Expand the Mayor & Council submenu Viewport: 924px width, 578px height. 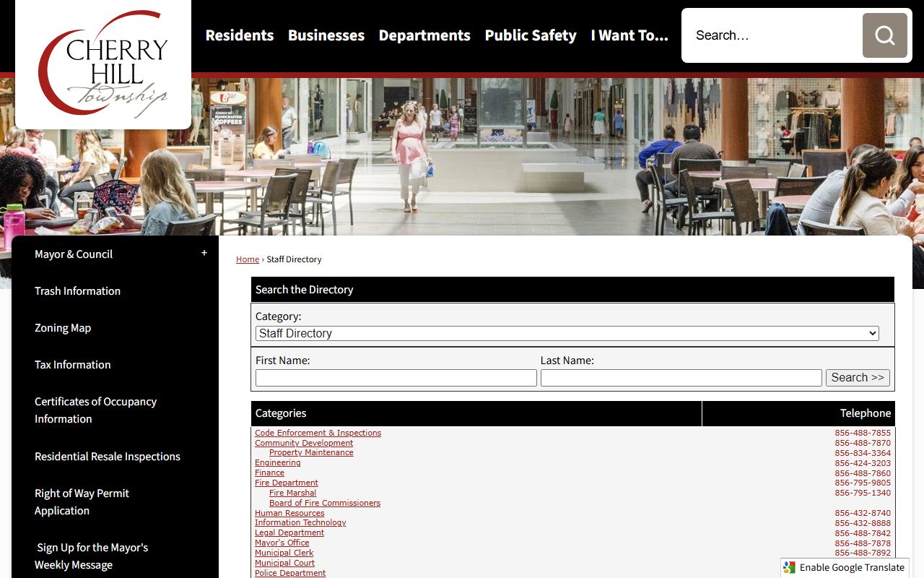pos(204,254)
